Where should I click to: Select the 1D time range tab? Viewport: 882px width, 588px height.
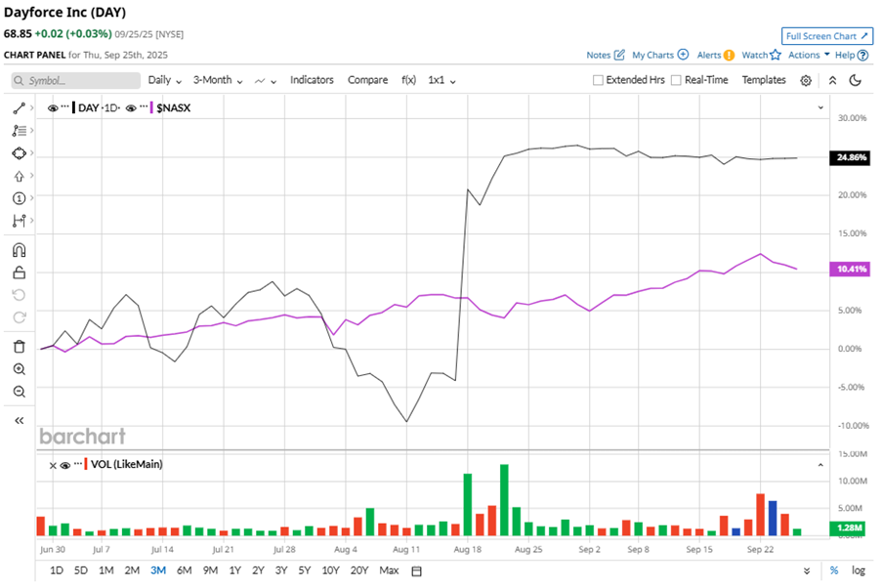click(57, 570)
